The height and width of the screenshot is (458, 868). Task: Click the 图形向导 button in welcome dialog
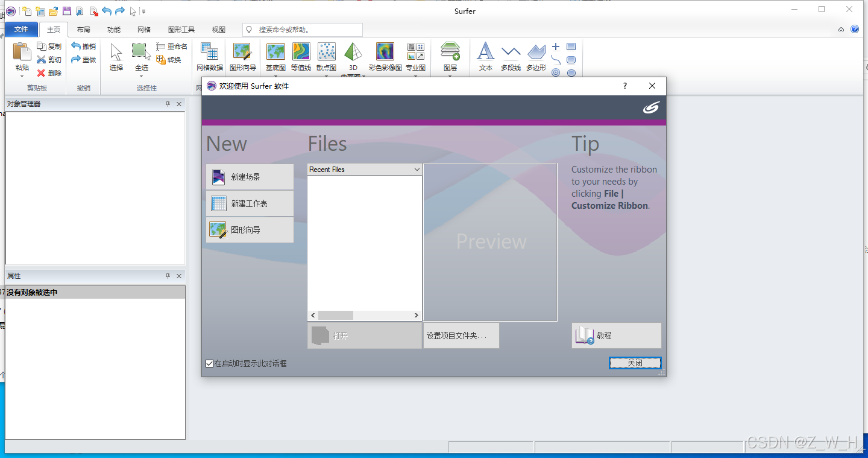point(250,230)
